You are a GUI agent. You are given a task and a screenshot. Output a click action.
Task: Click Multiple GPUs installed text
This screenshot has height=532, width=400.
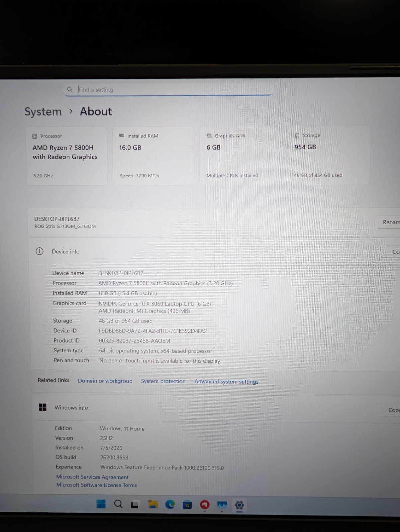click(232, 175)
